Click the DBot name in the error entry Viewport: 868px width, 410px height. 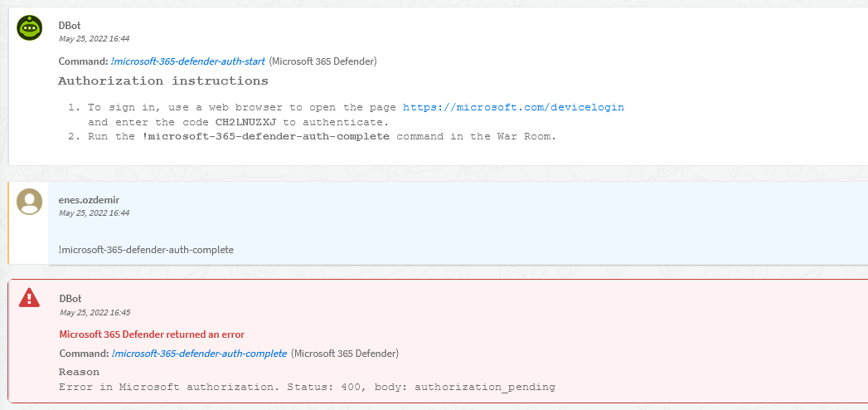point(70,299)
